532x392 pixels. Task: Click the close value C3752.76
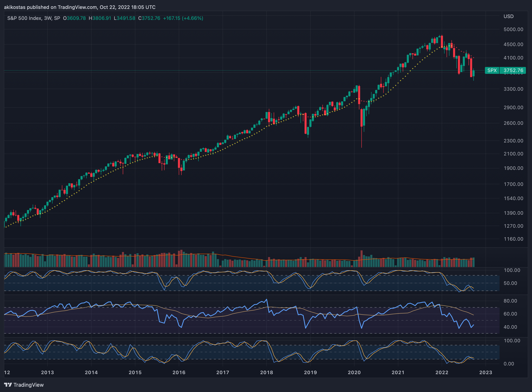tap(149, 18)
